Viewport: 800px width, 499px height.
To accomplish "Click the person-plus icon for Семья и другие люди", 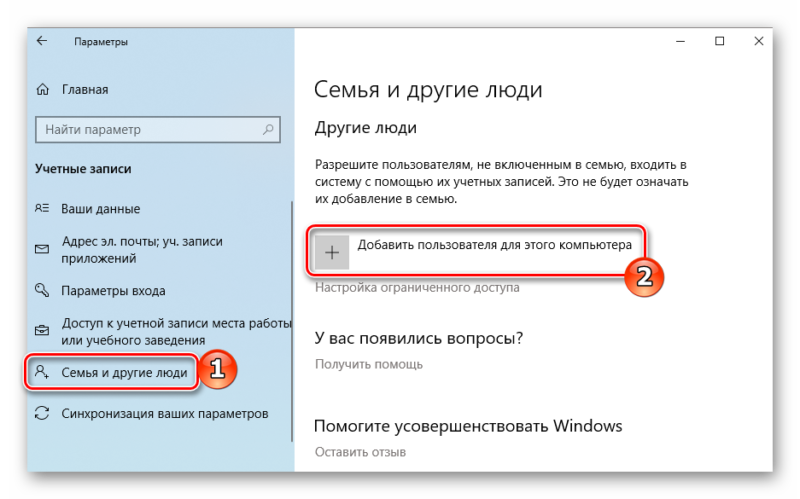I will coord(42,372).
